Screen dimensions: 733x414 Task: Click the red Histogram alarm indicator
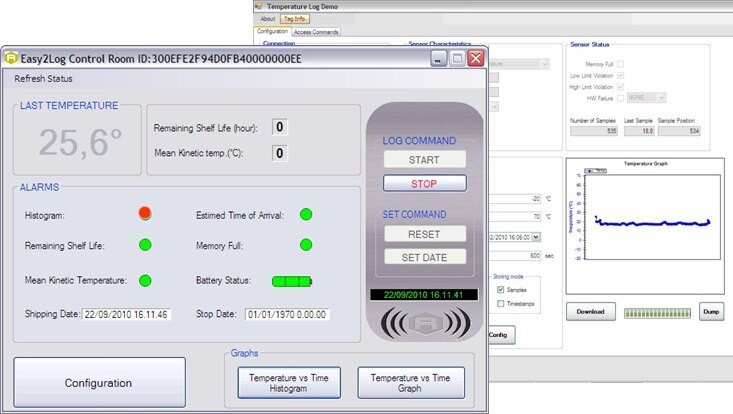[x=145, y=212]
